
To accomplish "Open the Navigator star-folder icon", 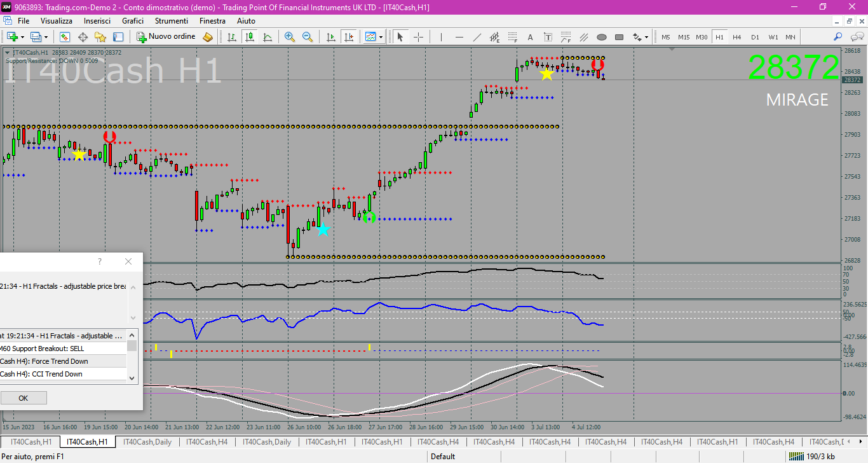I will click(x=100, y=37).
